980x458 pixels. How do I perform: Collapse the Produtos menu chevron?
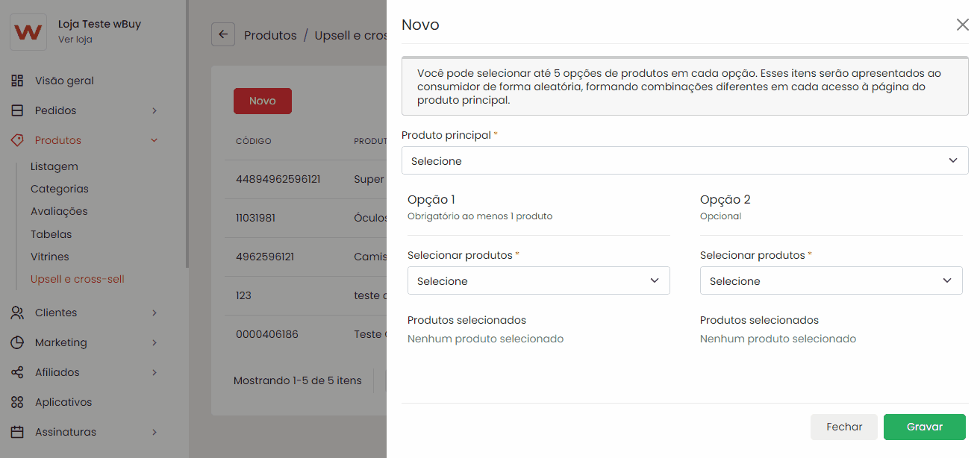[x=155, y=140]
